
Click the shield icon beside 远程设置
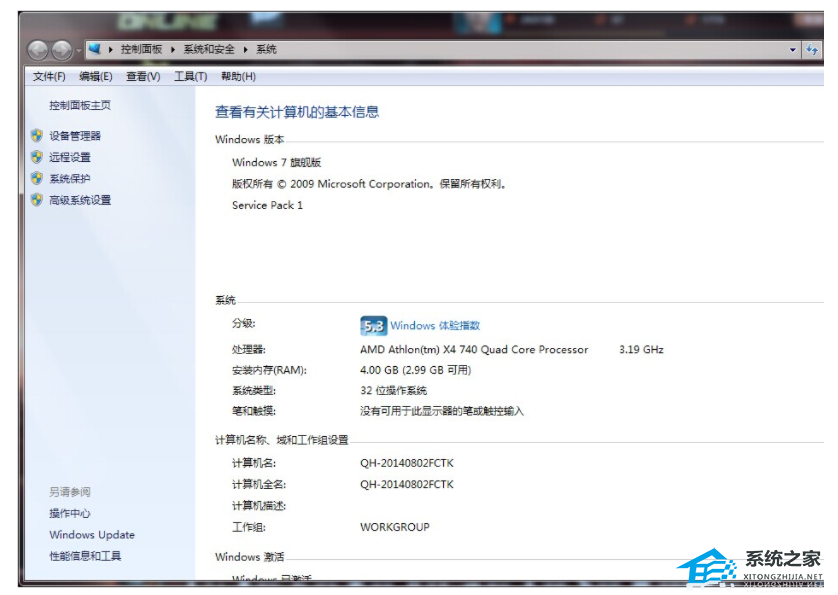click(37, 157)
